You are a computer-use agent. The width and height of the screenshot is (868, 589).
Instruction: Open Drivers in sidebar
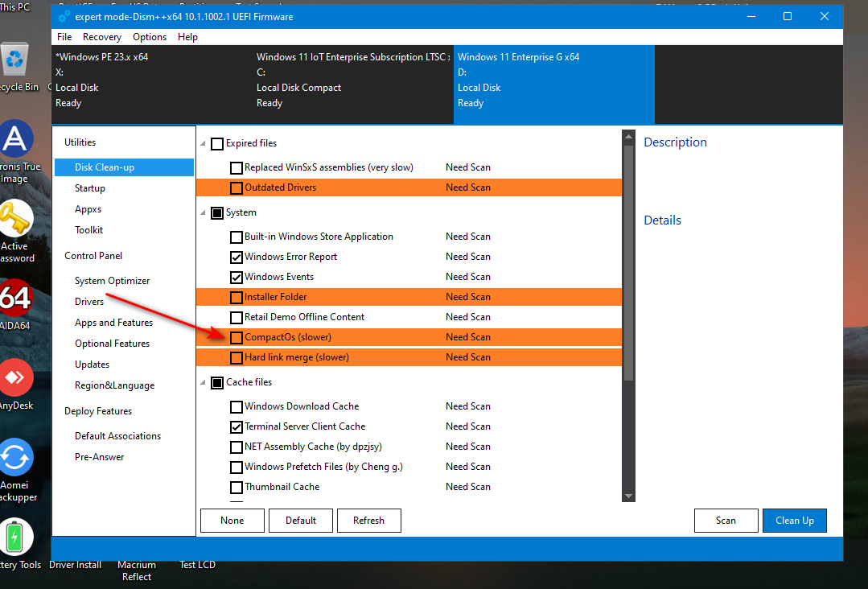[x=89, y=302]
